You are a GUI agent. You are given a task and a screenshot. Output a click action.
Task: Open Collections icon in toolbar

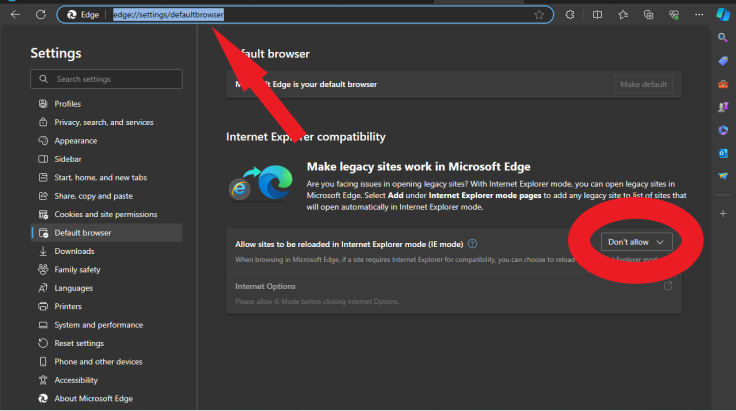(648, 15)
